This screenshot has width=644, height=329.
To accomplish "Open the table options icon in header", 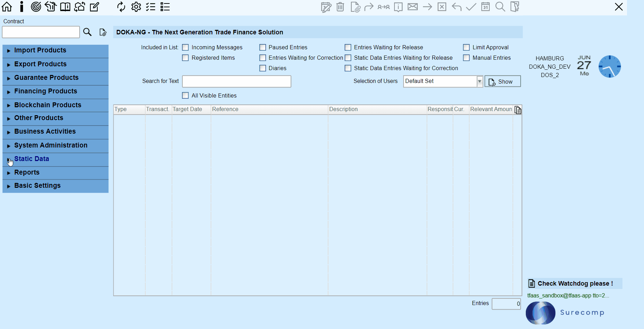I will point(518,110).
